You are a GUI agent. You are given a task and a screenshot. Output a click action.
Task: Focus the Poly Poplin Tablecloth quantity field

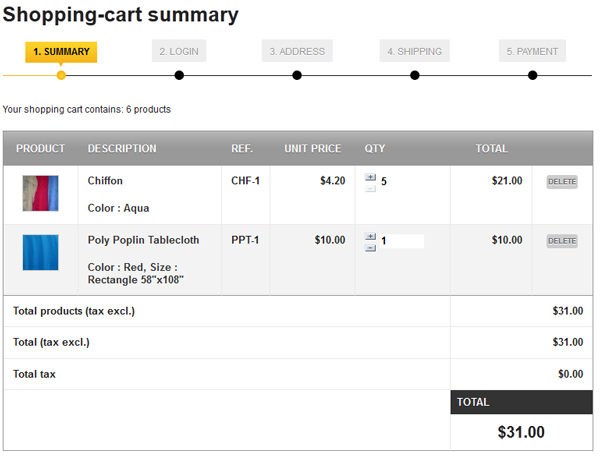coord(401,241)
